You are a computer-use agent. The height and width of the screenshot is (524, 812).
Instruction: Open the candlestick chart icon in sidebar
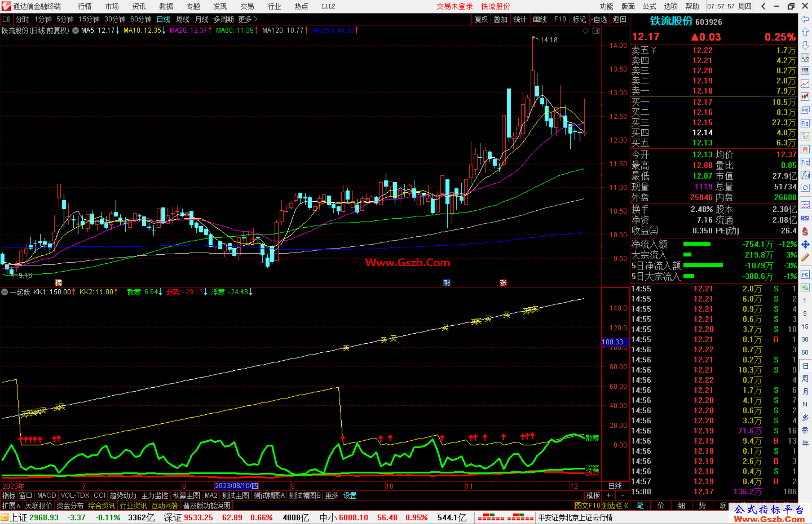805,97
